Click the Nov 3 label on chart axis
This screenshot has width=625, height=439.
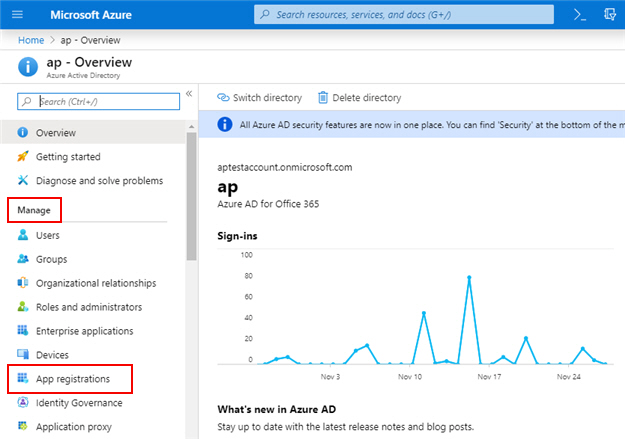330,376
